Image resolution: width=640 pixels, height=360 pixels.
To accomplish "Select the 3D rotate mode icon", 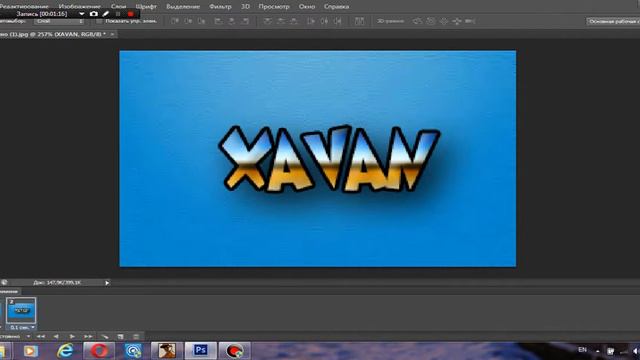I will pyautogui.click(x=417, y=21).
